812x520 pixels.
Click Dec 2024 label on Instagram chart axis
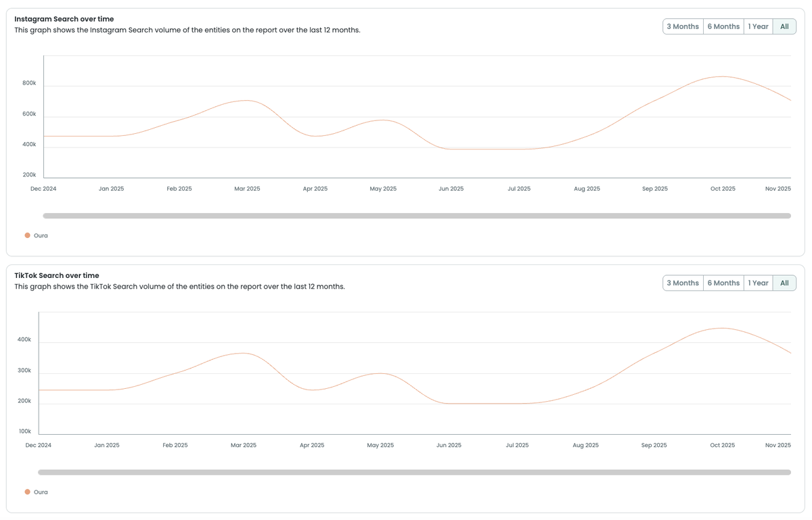pyautogui.click(x=43, y=189)
